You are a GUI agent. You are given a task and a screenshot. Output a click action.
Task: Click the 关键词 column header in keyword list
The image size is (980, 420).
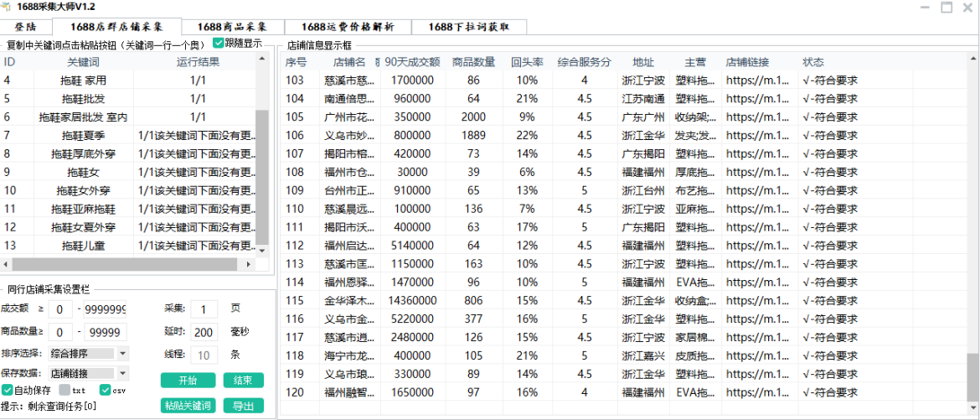click(x=83, y=62)
